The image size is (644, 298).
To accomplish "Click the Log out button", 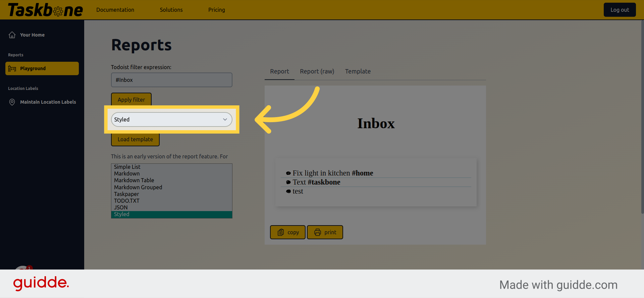I will (x=620, y=10).
